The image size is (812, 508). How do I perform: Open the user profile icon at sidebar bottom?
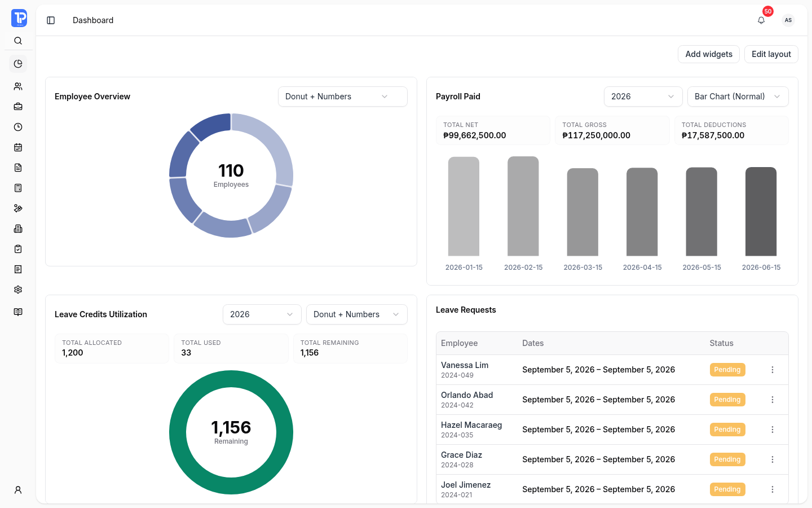18,490
